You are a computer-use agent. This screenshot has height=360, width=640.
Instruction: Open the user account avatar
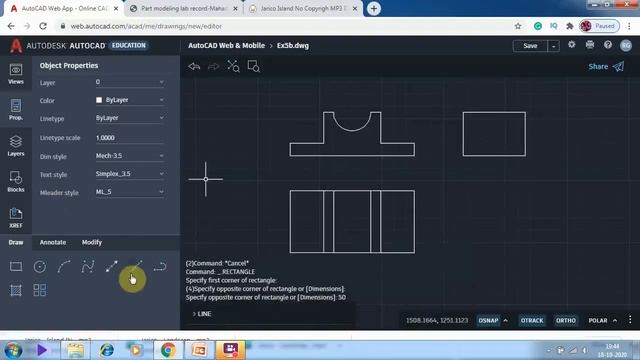coord(626,45)
